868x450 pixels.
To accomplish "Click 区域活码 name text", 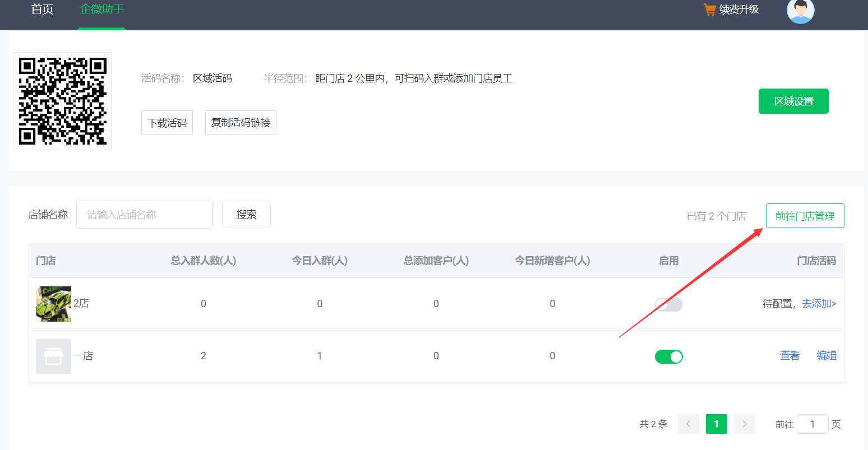I will coord(213,78).
